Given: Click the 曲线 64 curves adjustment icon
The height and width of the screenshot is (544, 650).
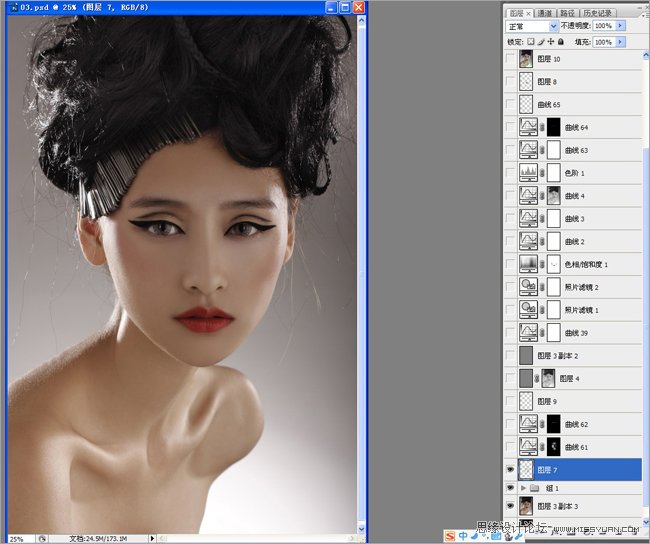Looking at the screenshot, I should (x=527, y=128).
